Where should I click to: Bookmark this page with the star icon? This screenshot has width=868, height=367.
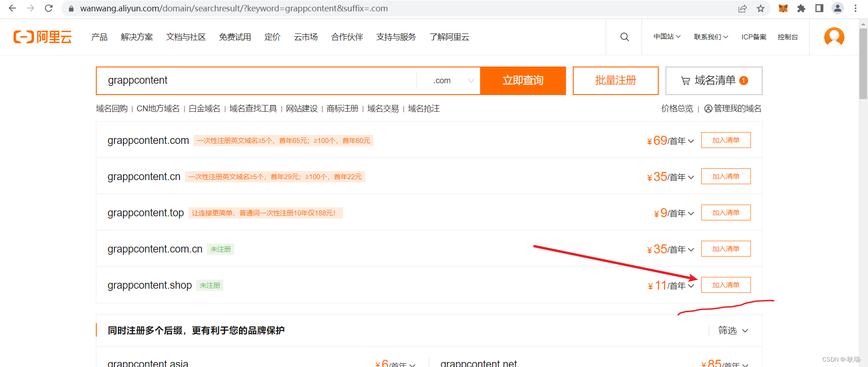pos(761,9)
